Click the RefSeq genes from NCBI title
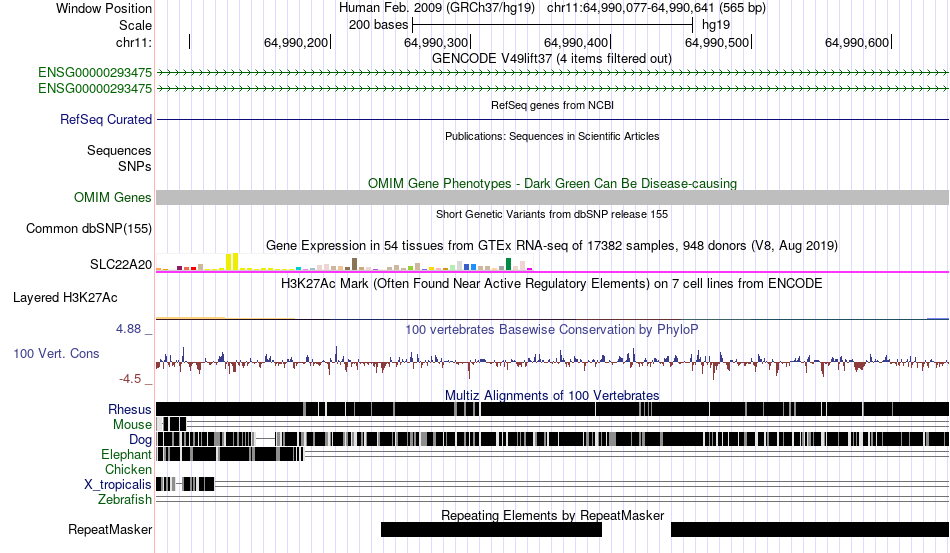The image size is (950, 553). click(x=552, y=105)
